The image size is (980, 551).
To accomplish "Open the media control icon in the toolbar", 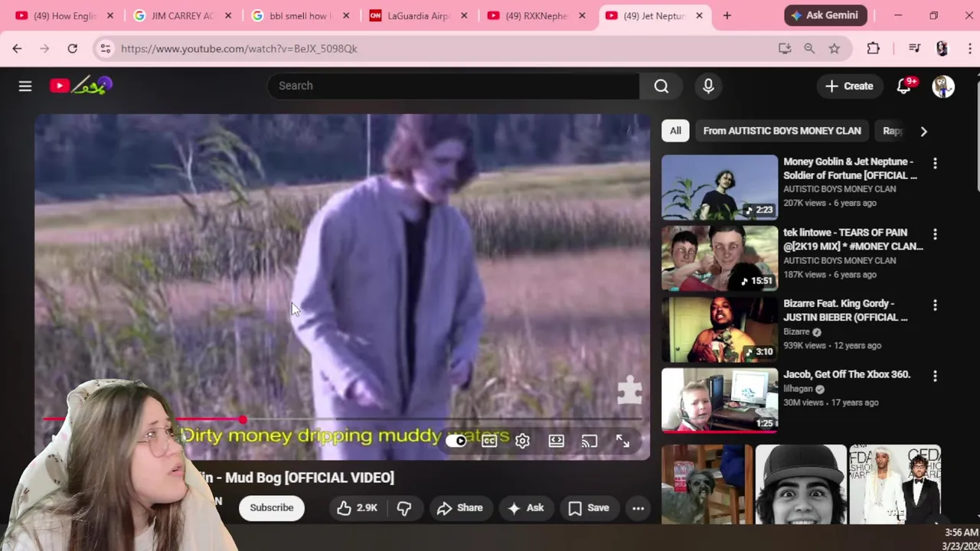I will pyautogui.click(x=914, y=48).
